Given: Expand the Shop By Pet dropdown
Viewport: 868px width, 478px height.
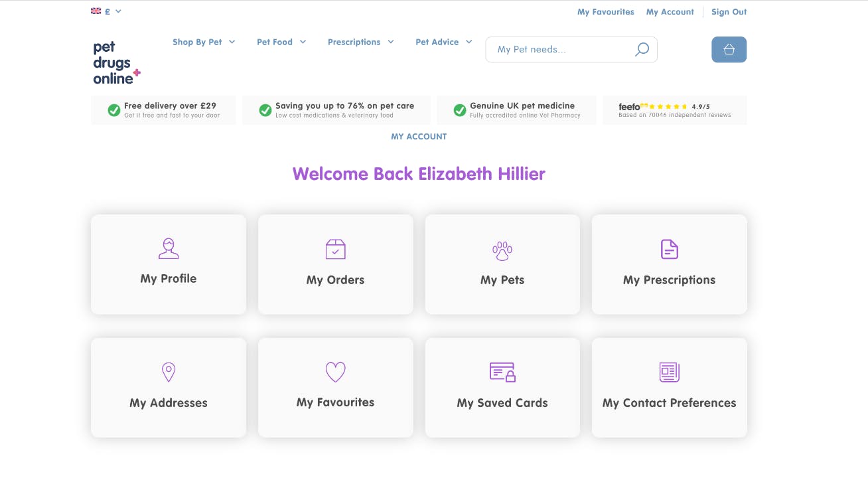Looking at the screenshot, I should (x=204, y=41).
